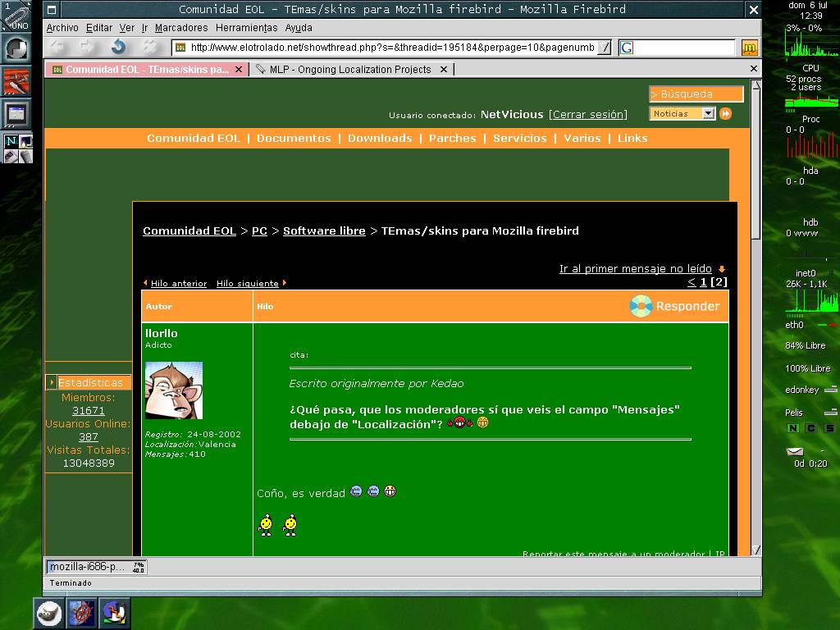
Task: Click the vertical scrollbar down arrow
Action: click(x=756, y=550)
